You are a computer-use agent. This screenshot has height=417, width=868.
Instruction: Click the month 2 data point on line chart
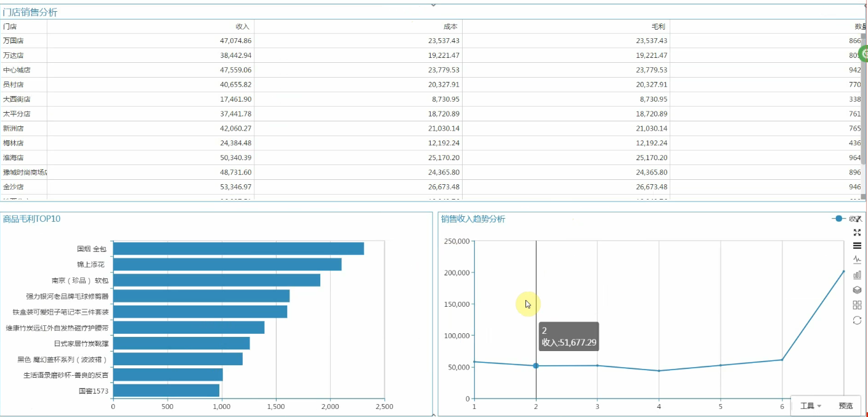point(536,366)
